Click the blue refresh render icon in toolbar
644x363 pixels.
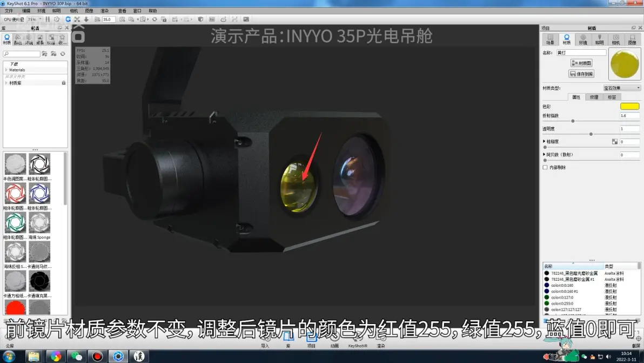click(68, 19)
